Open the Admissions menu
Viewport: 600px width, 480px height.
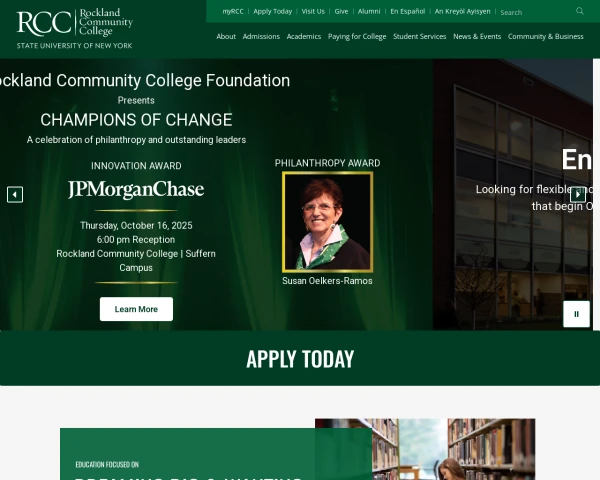click(x=261, y=36)
